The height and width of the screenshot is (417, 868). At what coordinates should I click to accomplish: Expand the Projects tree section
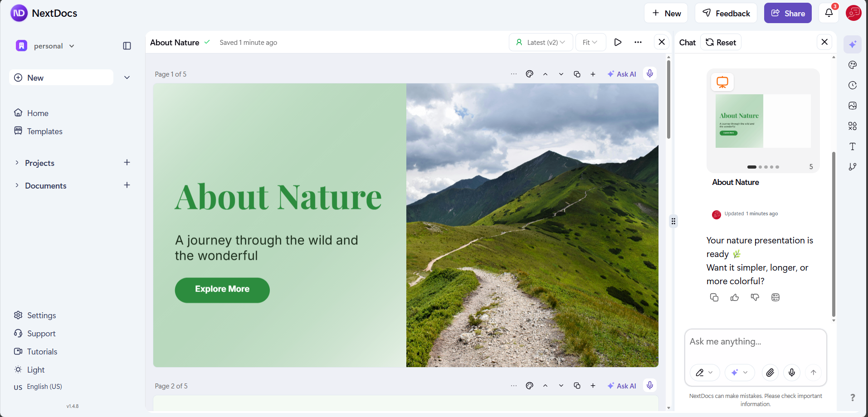point(17,163)
